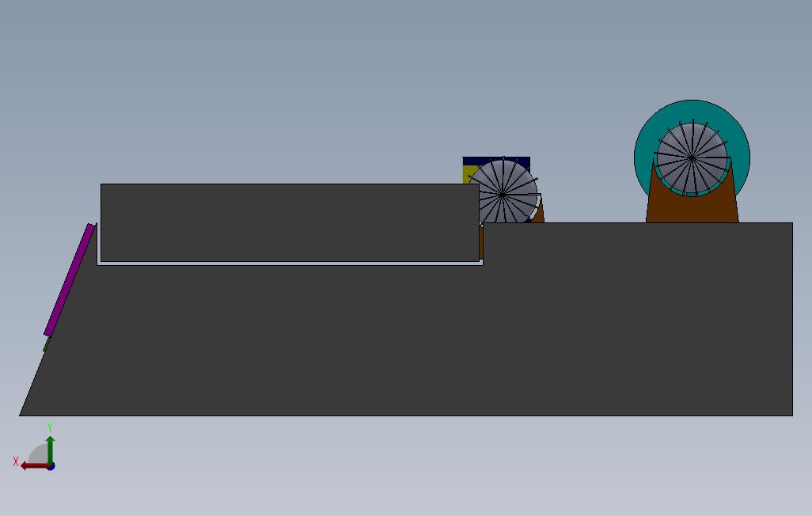Viewport: 812px width, 516px height.
Task: Select the brown support under the teal housing
Action: 692,210
